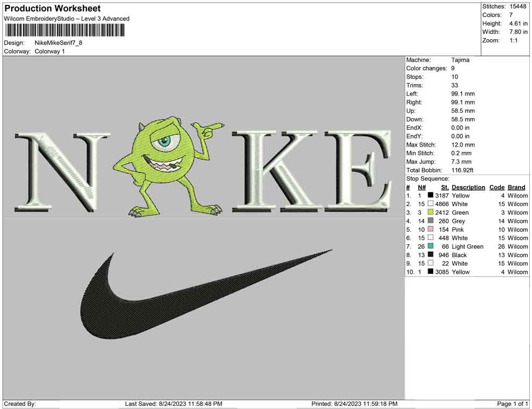The height and width of the screenshot is (409, 532).
Task: Click the embroidered letter E
Action: (x=357, y=172)
